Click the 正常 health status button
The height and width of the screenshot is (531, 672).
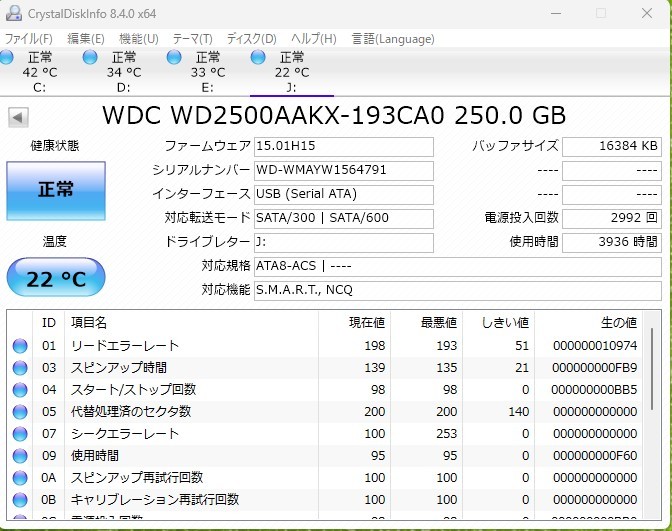click(55, 189)
